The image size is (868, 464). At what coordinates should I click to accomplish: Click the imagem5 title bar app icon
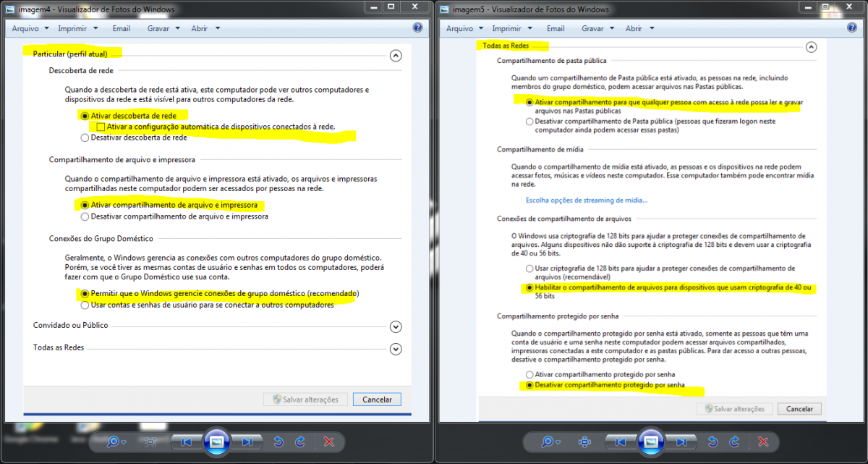(x=445, y=9)
